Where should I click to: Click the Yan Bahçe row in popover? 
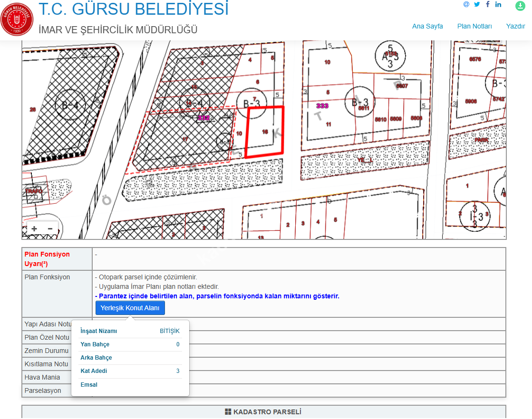point(130,344)
